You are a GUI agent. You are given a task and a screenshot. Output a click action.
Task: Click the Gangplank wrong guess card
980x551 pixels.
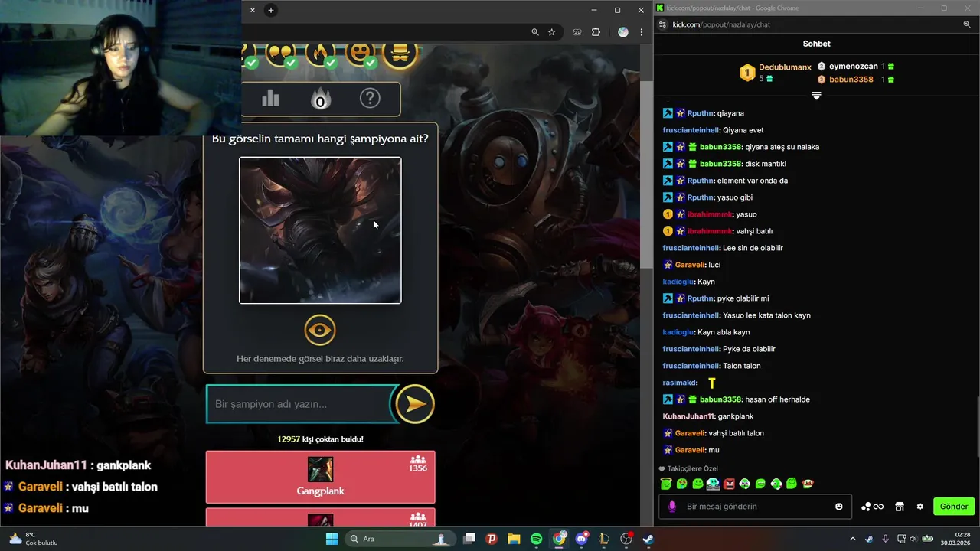[320, 477]
